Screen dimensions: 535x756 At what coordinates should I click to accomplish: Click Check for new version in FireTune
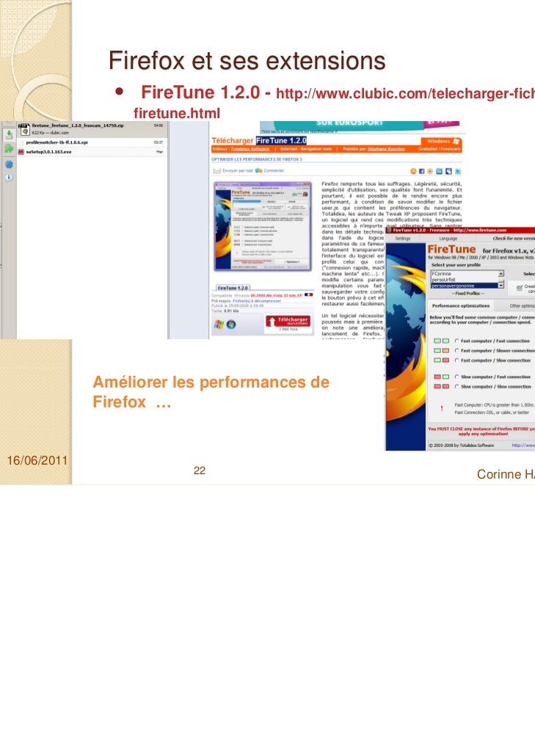[514, 239]
